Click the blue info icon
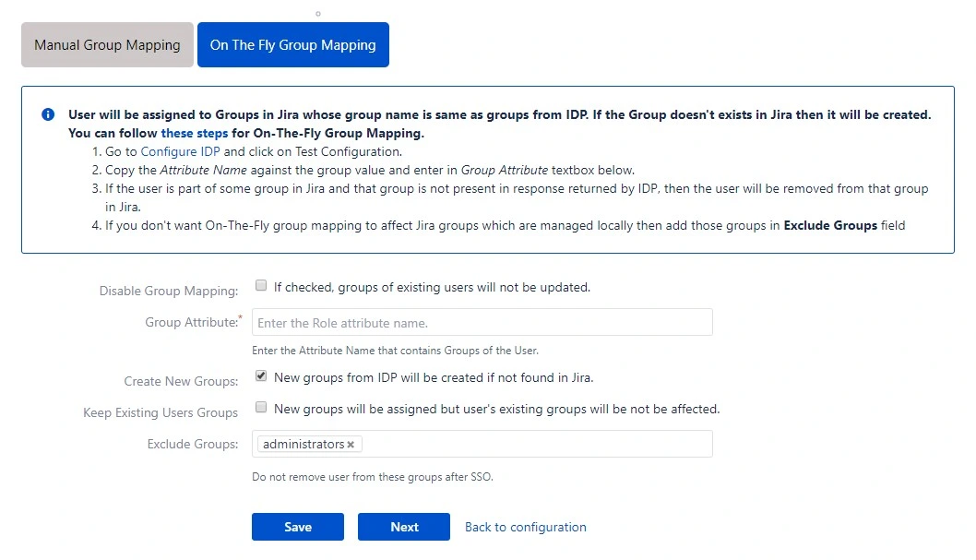This screenshot has width=976, height=560. tap(48, 114)
